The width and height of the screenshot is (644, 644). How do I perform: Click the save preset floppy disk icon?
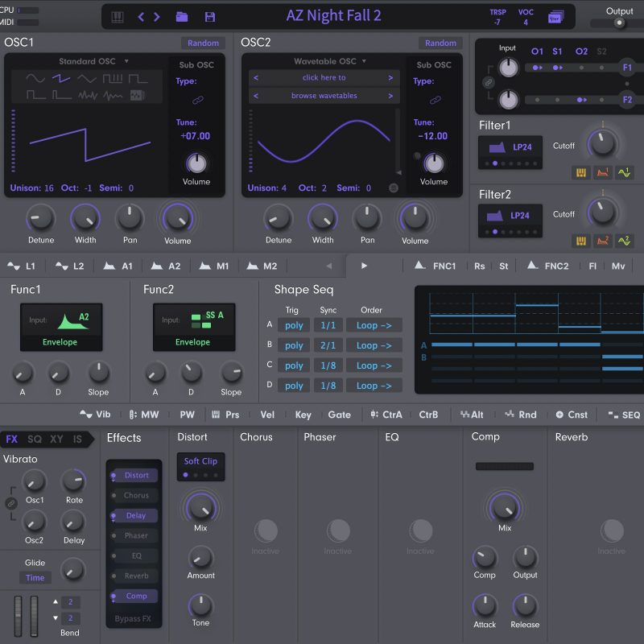pos(210,17)
